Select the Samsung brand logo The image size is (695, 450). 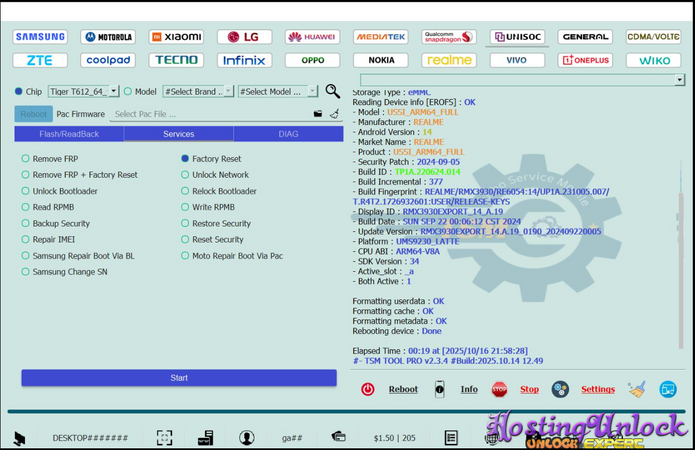tap(40, 37)
